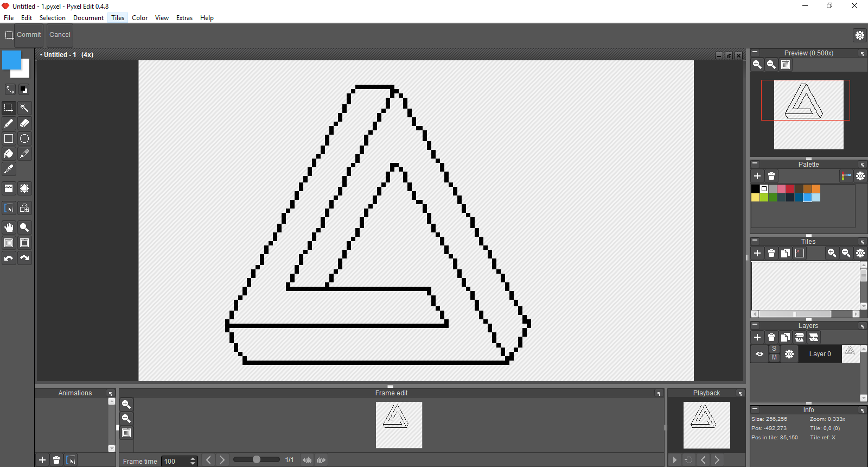Adjust the frame edit zoom slider
Image resolution: width=868 pixels, height=467 pixels.
[x=257, y=459]
